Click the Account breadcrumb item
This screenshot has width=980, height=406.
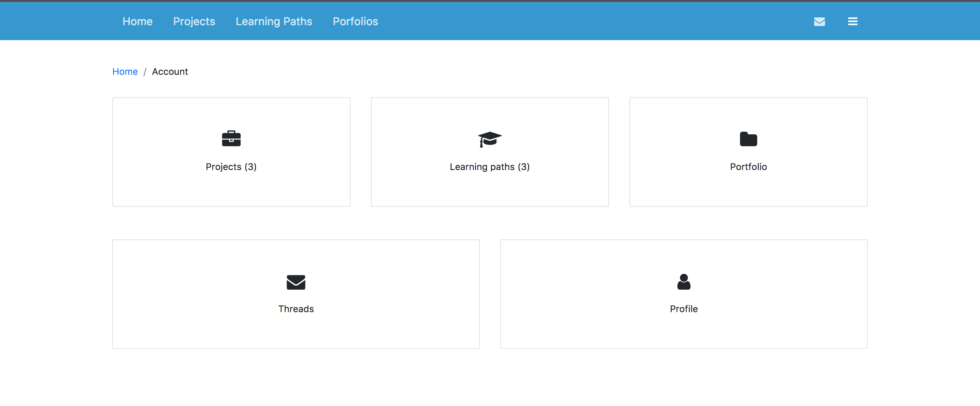170,71
